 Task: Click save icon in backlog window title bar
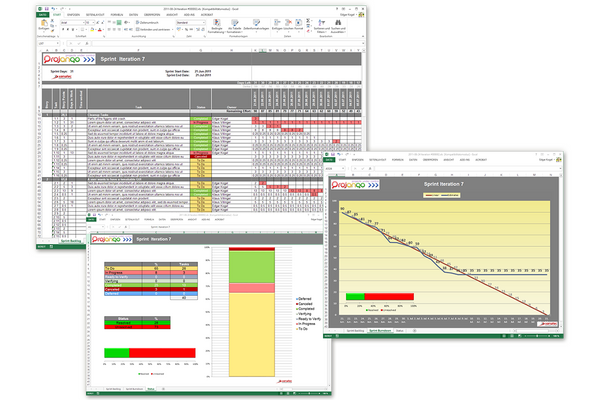(46, 8)
